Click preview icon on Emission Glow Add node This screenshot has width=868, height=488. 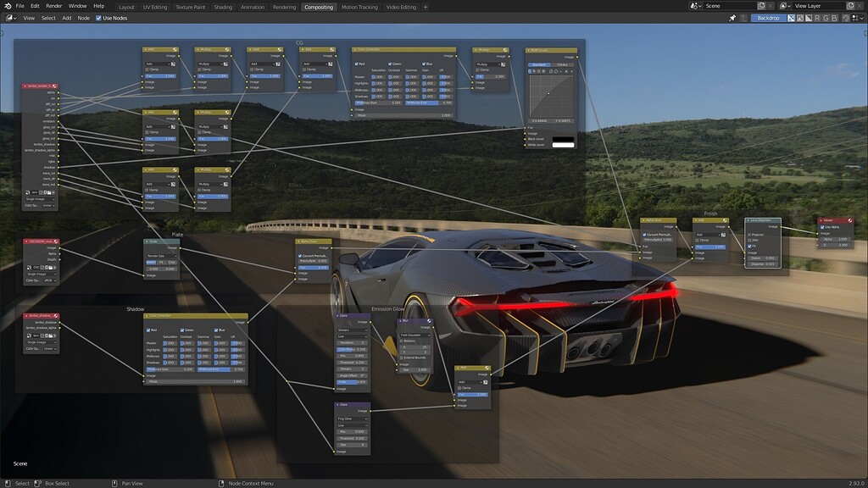coord(487,368)
